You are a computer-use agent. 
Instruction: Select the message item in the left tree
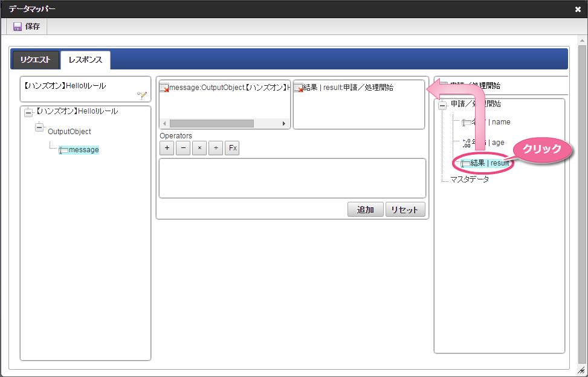pos(79,150)
